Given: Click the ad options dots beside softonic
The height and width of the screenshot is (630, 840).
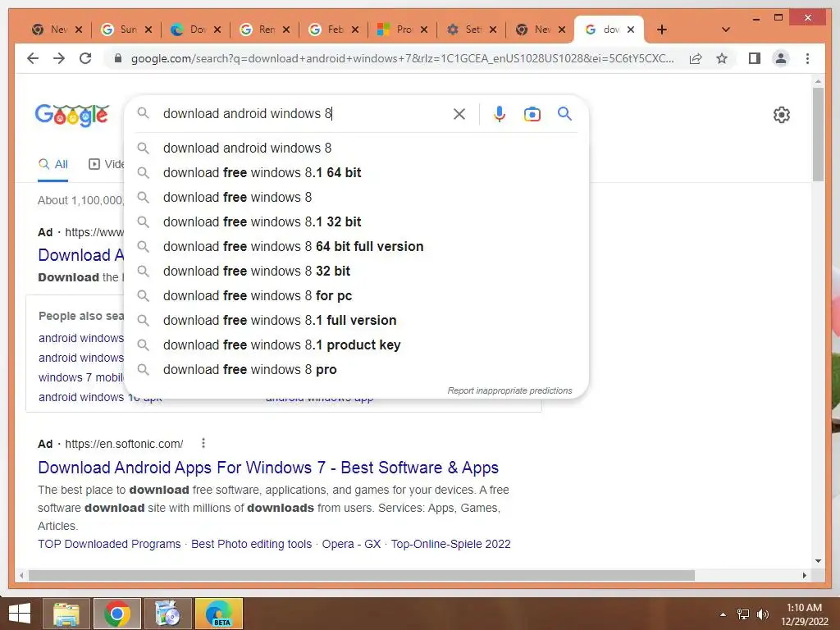Looking at the screenshot, I should (x=203, y=443).
